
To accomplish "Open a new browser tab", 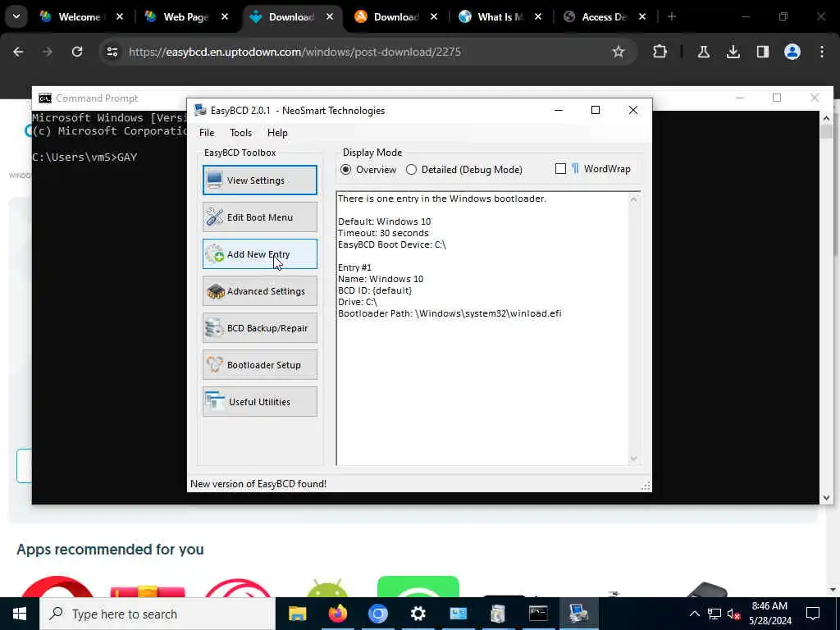I will (671, 16).
